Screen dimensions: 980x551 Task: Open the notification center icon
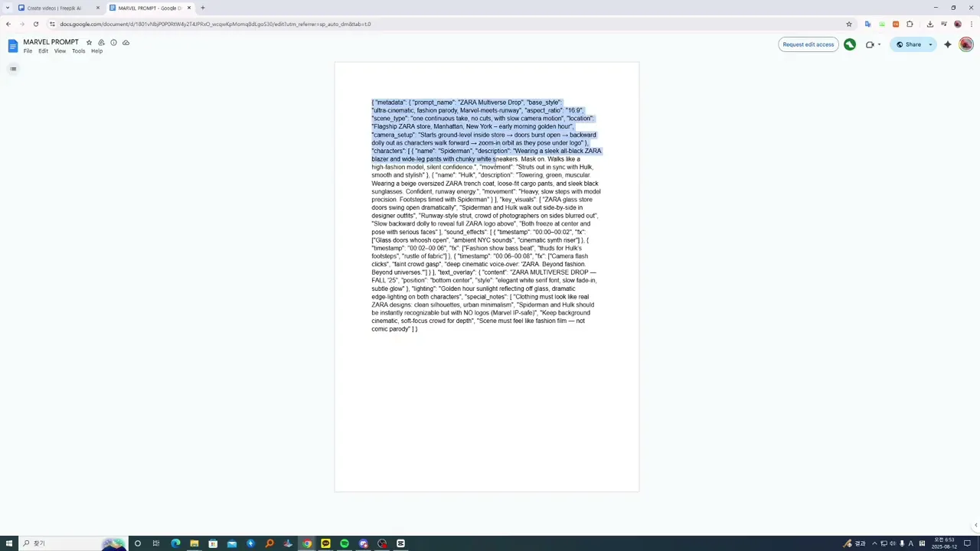967,543
